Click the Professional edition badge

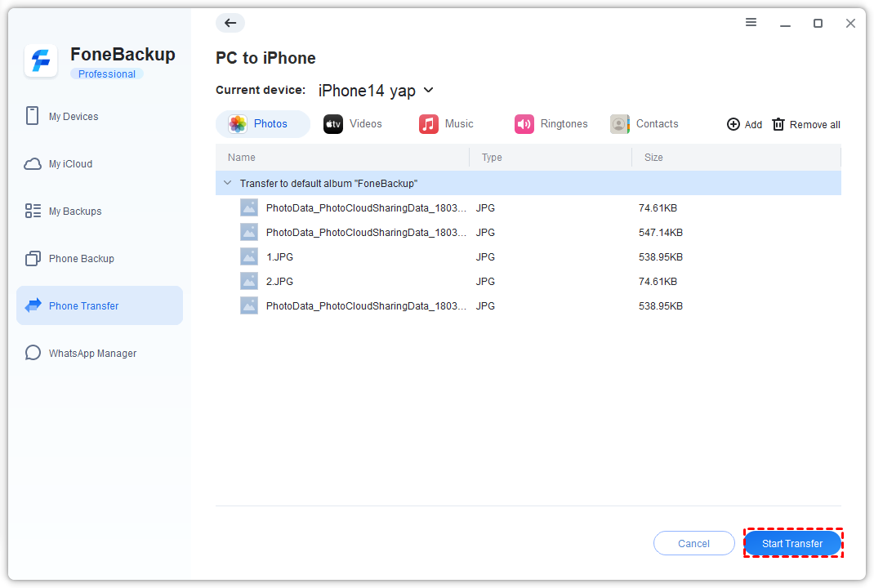106,73
